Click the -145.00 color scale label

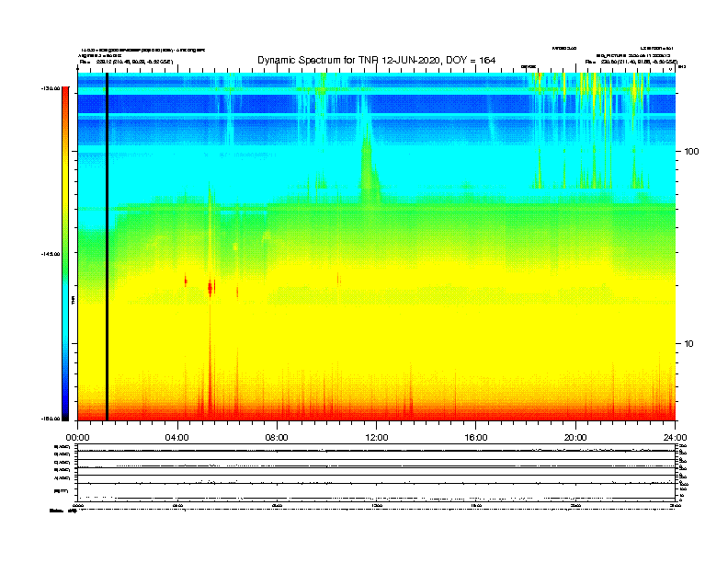coord(51,254)
